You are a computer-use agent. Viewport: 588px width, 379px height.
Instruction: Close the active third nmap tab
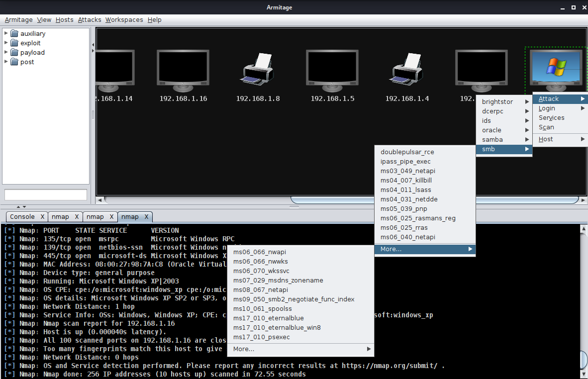146,217
